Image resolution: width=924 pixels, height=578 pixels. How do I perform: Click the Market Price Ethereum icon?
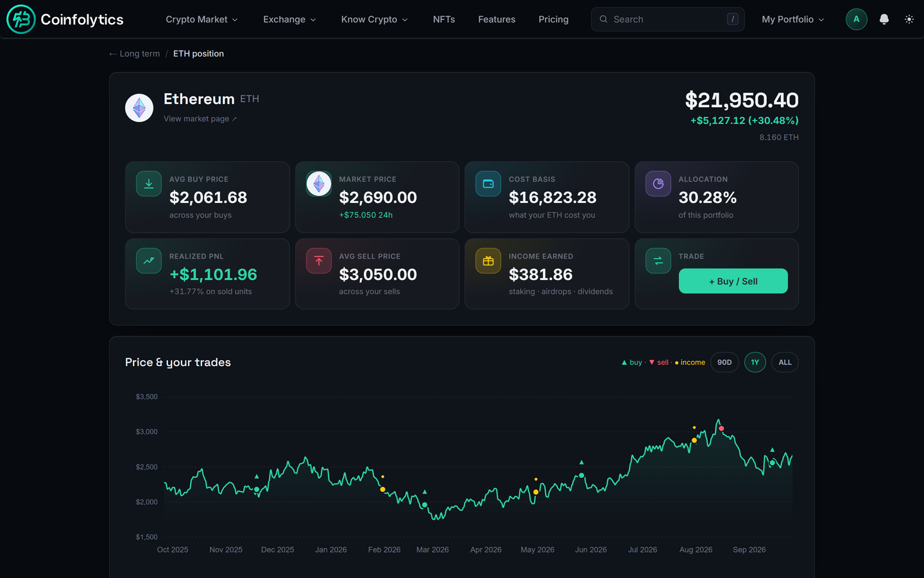pyautogui.click(x=319, y=184)
